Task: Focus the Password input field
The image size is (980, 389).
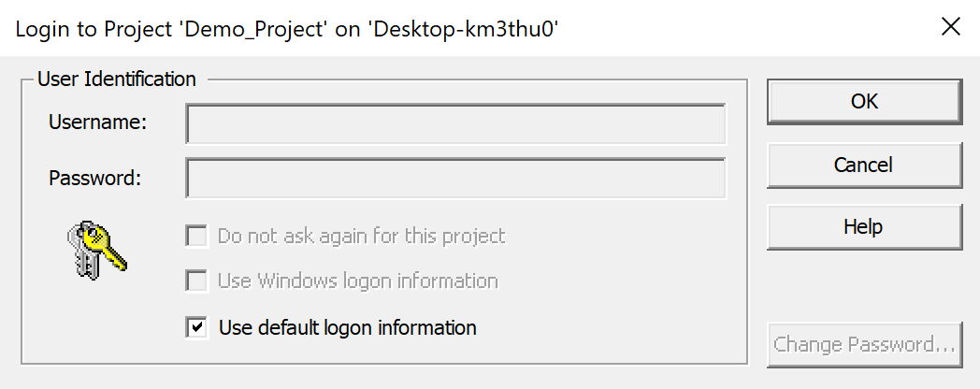Action: (455, 178)
